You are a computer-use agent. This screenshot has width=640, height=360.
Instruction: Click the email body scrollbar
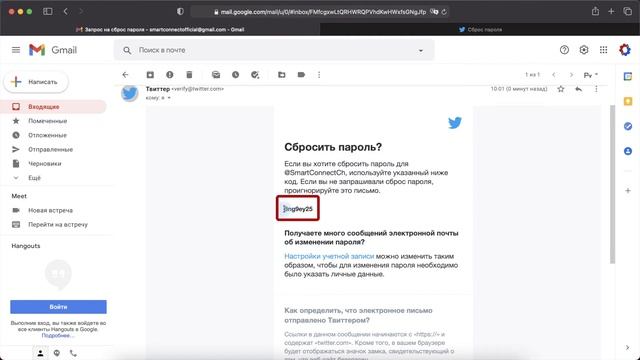(612, 184)
